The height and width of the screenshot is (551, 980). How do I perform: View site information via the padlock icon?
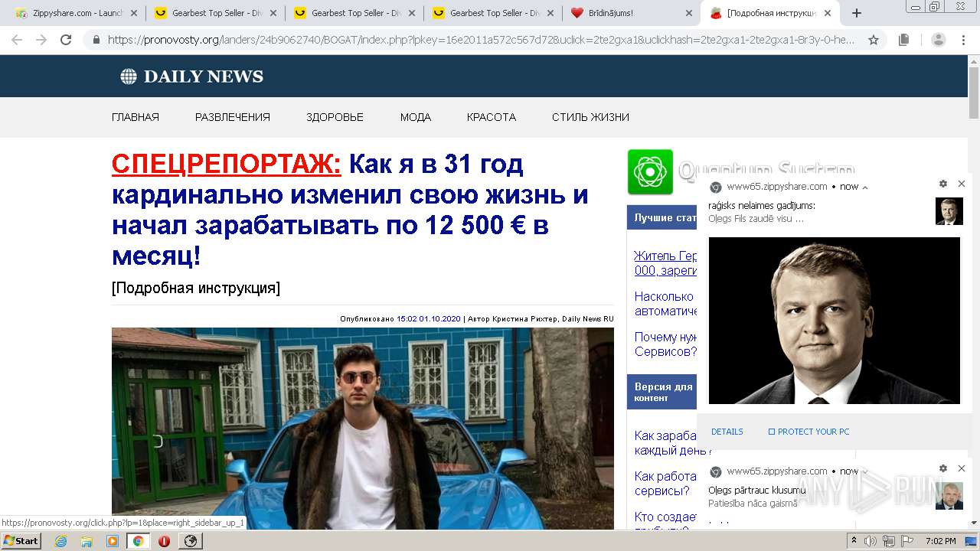coord(96,40)
